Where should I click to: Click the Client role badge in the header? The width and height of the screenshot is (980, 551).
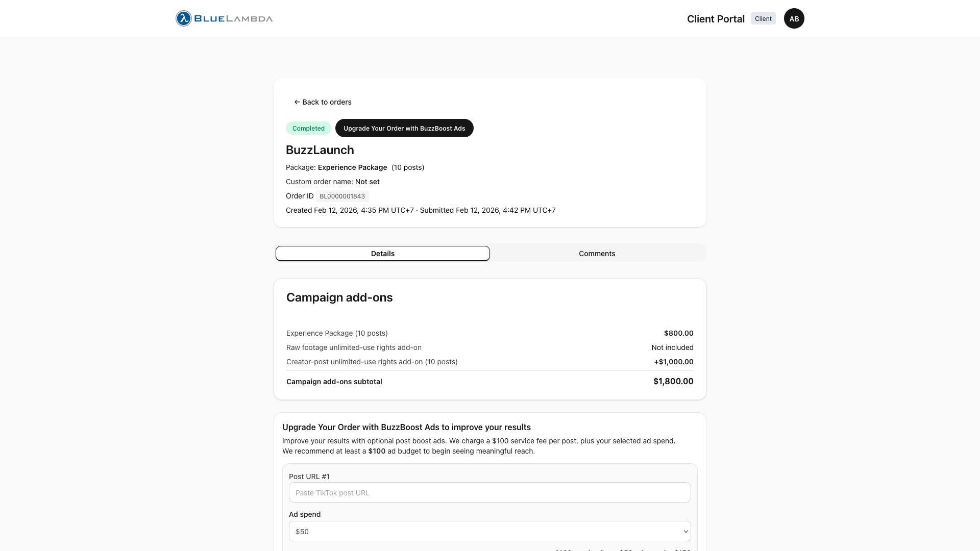pos(763,18)
